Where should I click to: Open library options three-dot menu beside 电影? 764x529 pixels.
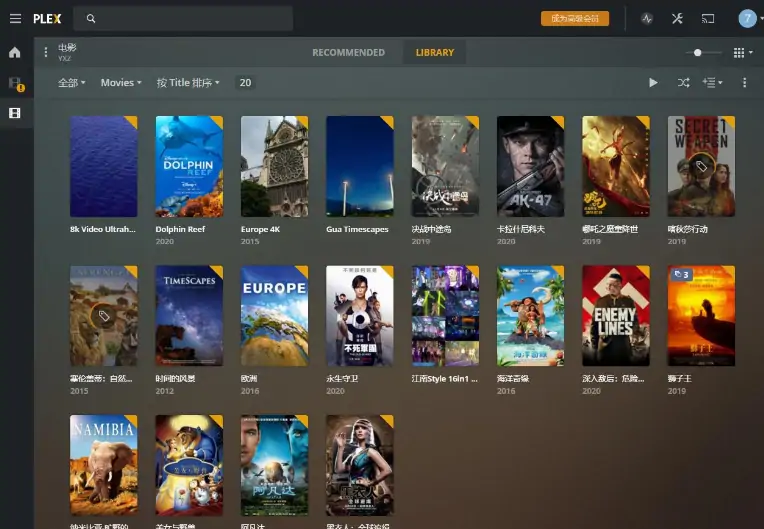[45, 52]
